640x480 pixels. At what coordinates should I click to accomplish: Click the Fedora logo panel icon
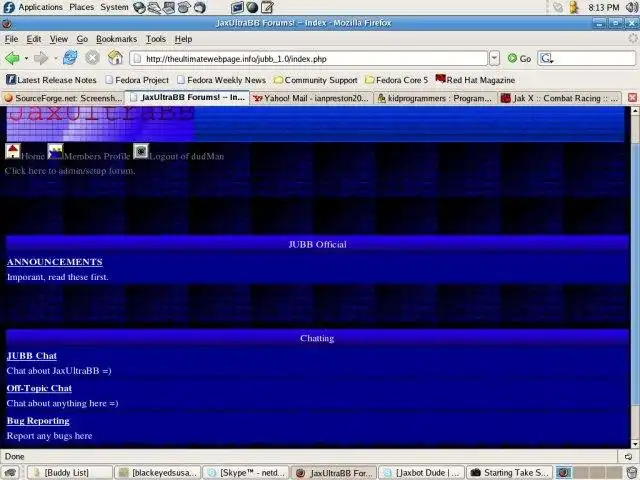point(9,7)
